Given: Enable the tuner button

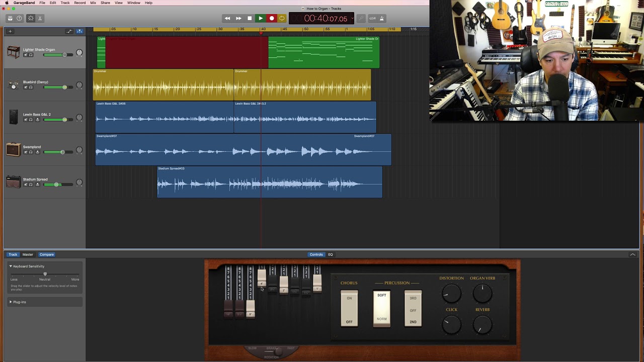Looking at the screenshot, I should (x=361, y=18).
